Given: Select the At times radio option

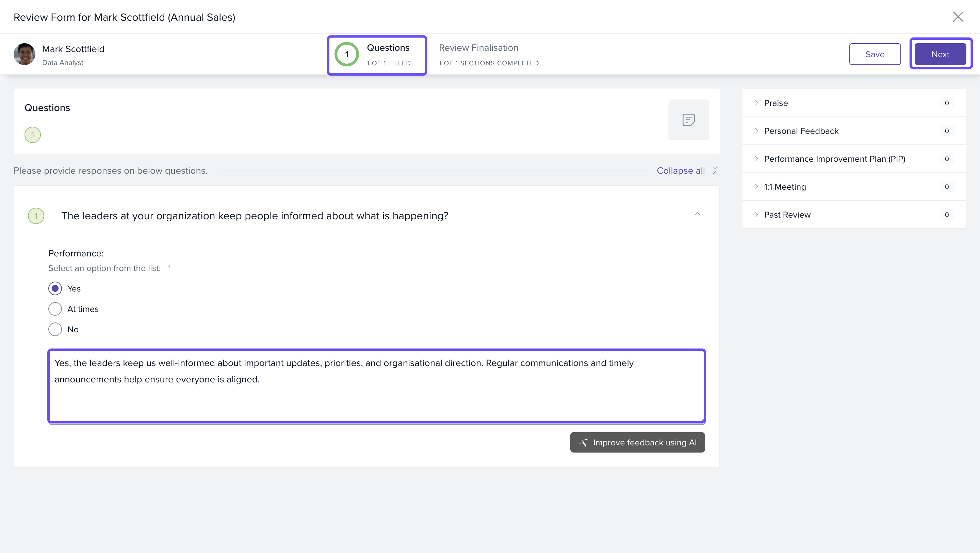Looking at the screenshot, I should [x=55, y=309].
